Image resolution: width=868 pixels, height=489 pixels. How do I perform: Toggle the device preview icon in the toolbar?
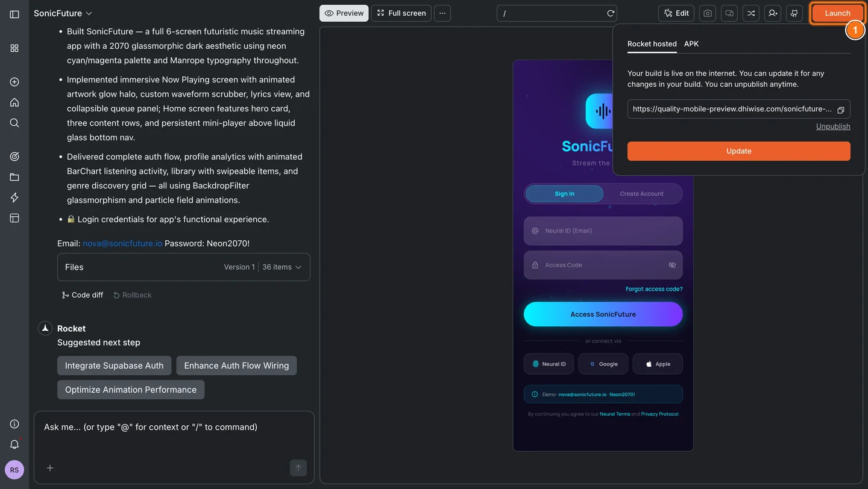(729, 13)
